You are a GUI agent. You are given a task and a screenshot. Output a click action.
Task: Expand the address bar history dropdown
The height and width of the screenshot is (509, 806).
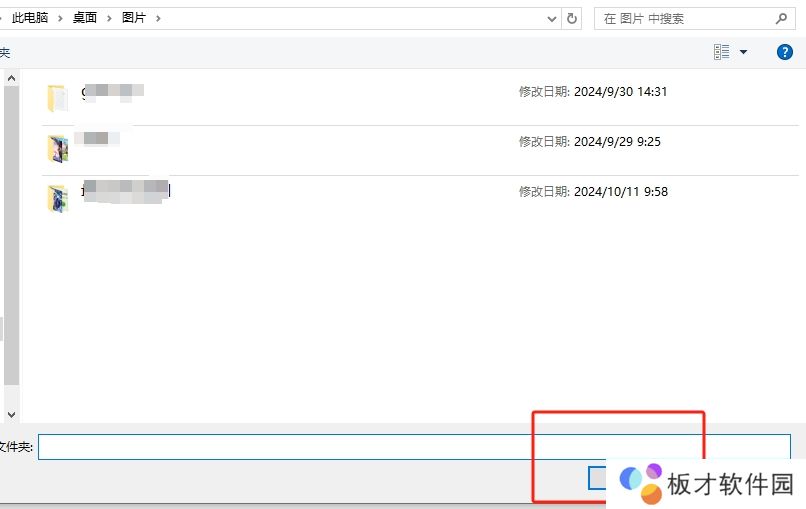tap(552, 18)
